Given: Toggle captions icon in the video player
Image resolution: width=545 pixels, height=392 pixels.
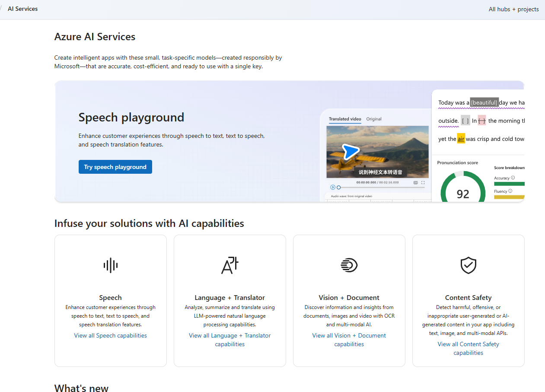Looking at the screenshot, I should [x=416, y=183].
